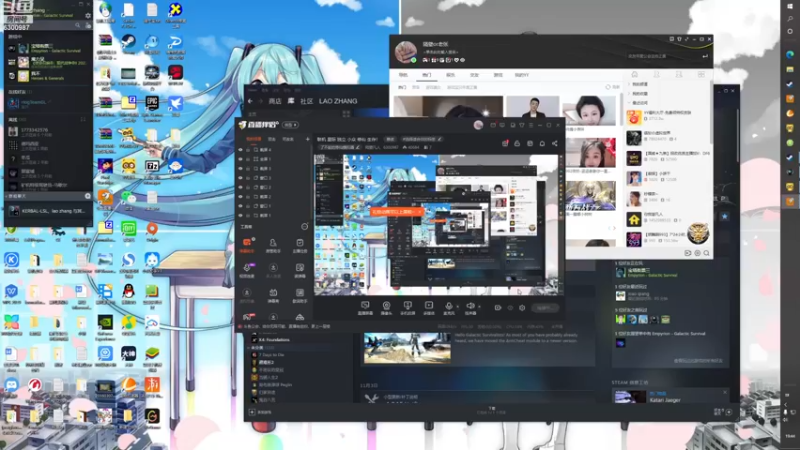Click the add friend icon in Steam friends
Image resolution: width=800 pixels, height=450 pixels.
point(88,25)
